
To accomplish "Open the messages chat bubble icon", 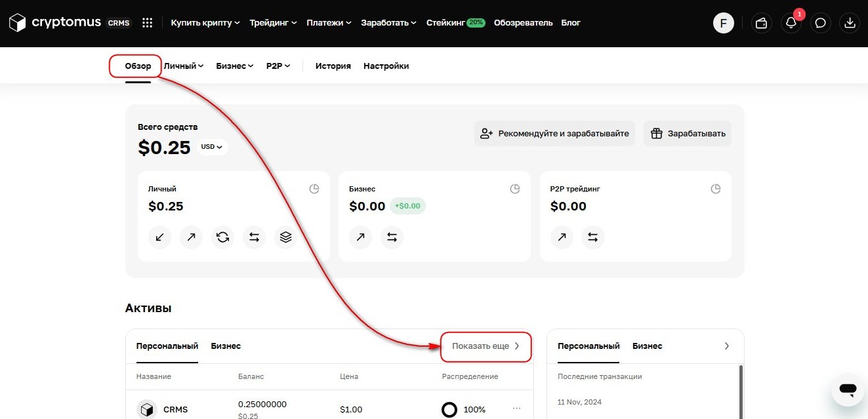I will (820, 23).
